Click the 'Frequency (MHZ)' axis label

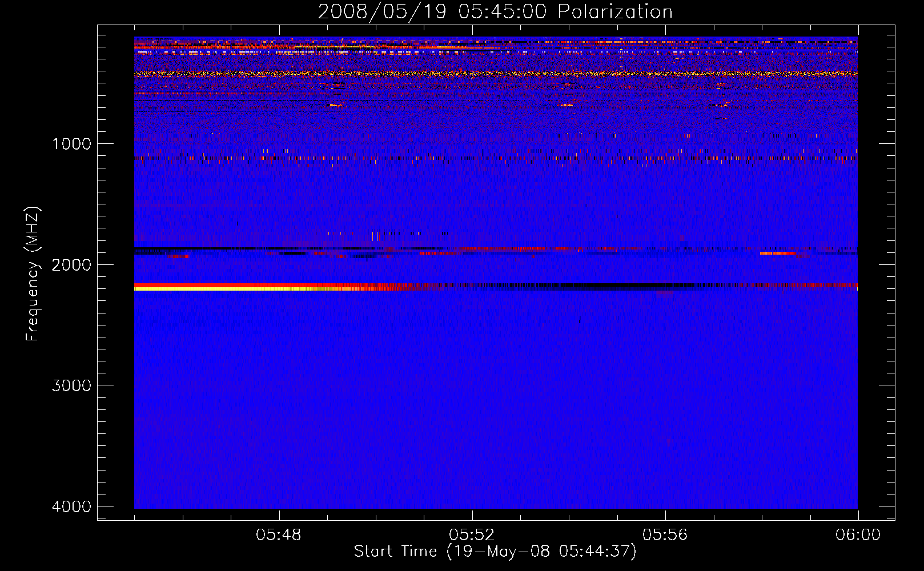coord(33,274)
